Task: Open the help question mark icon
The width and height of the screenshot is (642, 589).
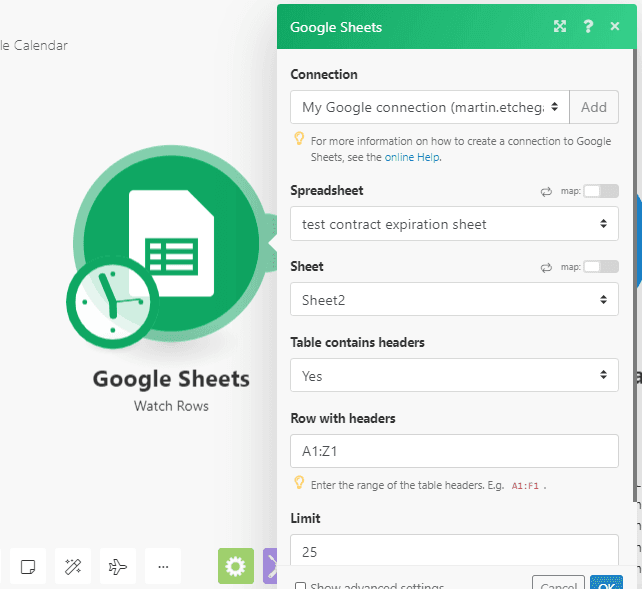Action: pyautogui.click(x=588, y=27)
